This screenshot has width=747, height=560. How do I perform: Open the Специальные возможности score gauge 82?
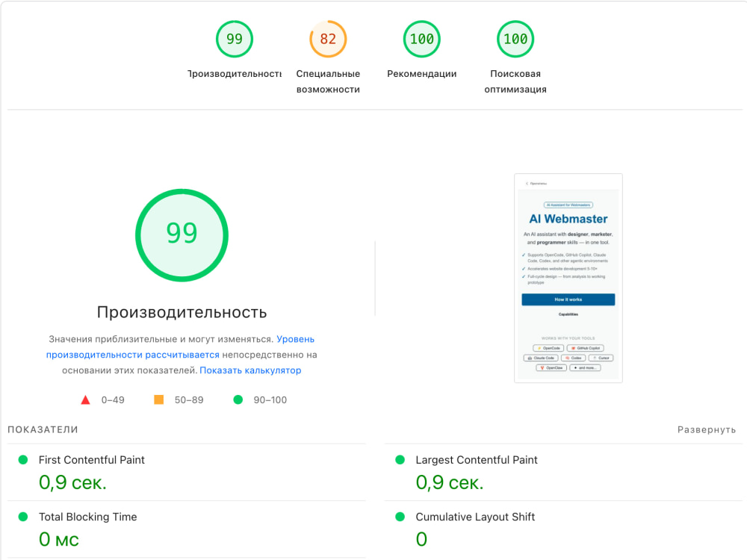click(x=328, y=39)
